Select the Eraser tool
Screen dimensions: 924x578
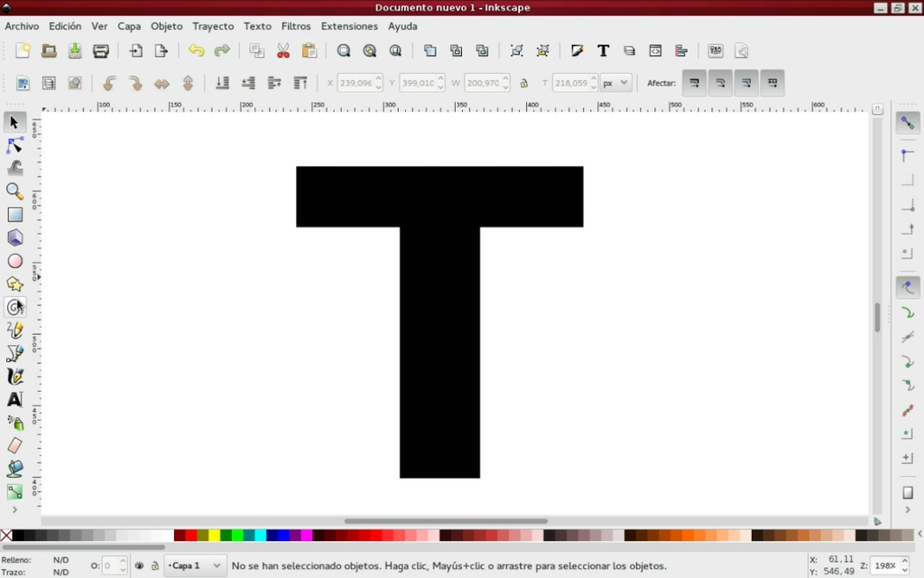pyautogui.click(x=14, y=445)
